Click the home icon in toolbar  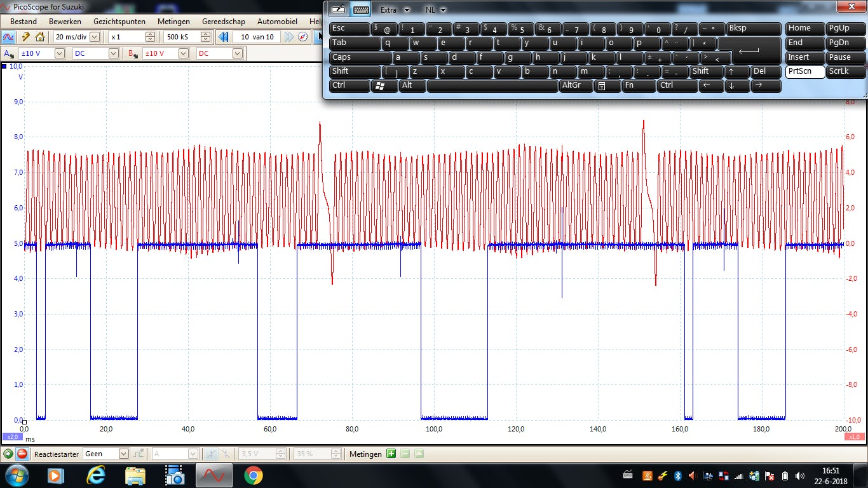tap(40, 37)
